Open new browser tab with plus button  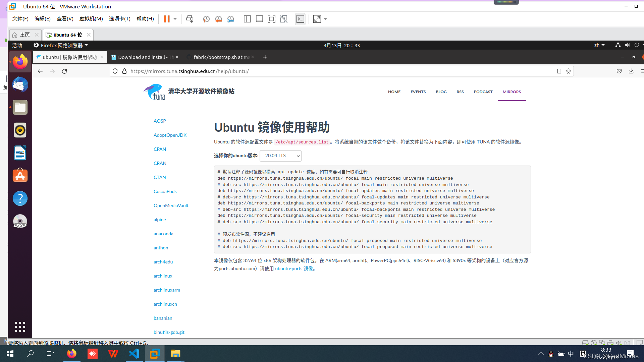[x=265, y=57]
